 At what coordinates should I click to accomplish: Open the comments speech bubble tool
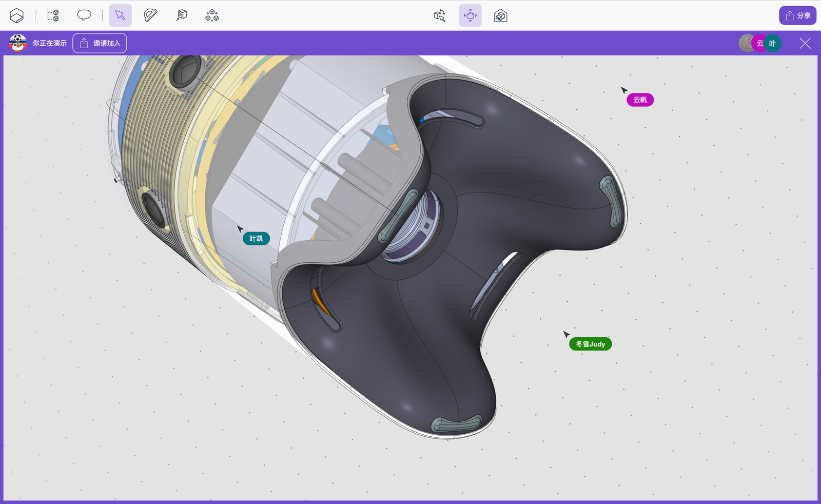pyautogui.click(x=84, y=15)
